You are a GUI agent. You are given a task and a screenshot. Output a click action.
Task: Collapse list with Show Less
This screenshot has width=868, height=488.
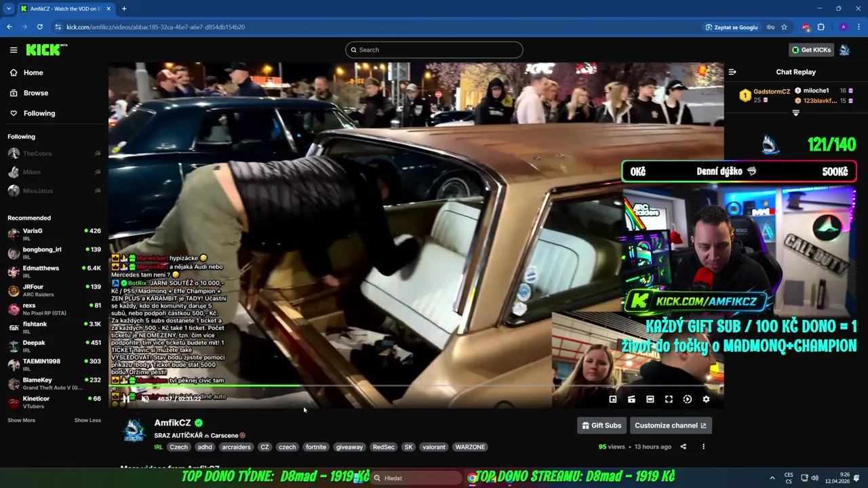tap(87, 420)
